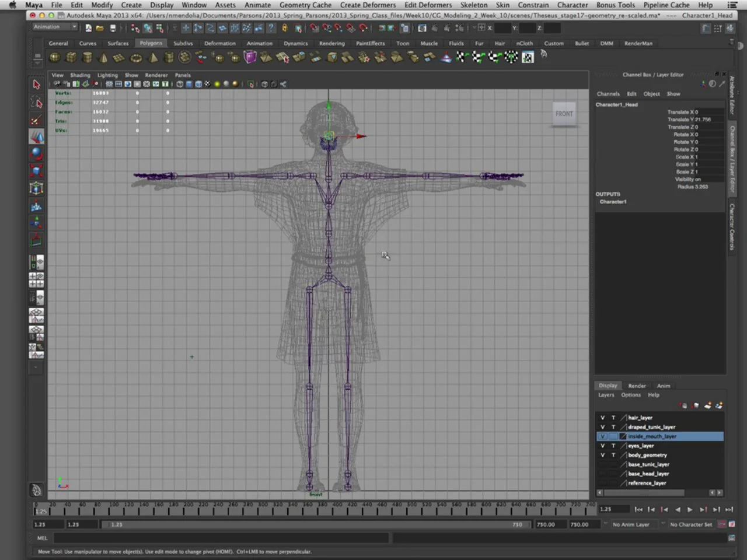Viewport: 747px width, 560px height.
Task: Open Channels menu in Channel Box
Action: pyautogui.click(x=608, y=93)
